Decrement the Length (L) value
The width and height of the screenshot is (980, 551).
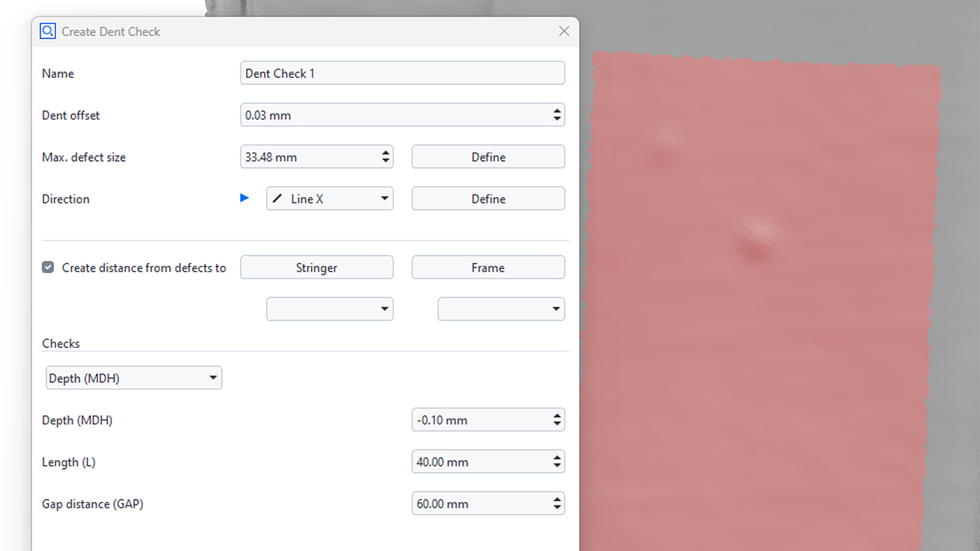click(557, 466)
